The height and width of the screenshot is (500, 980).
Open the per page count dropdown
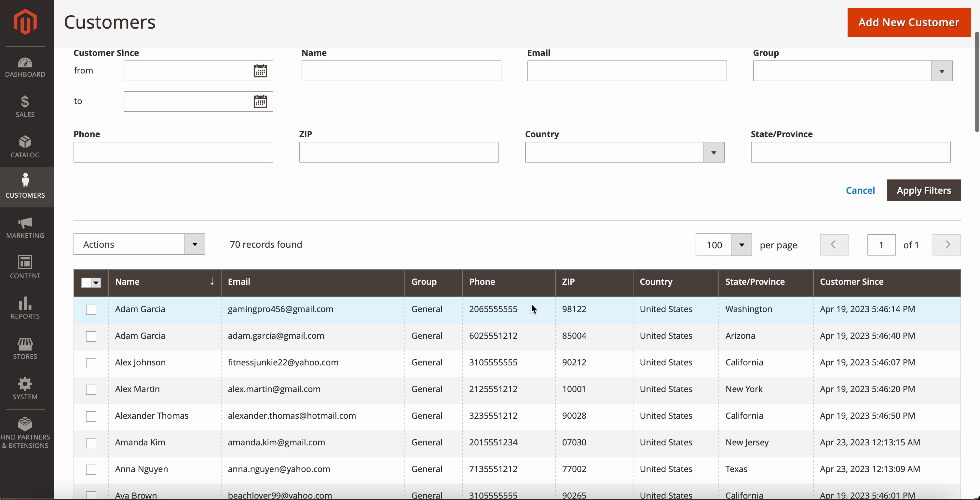pos(741,245)
